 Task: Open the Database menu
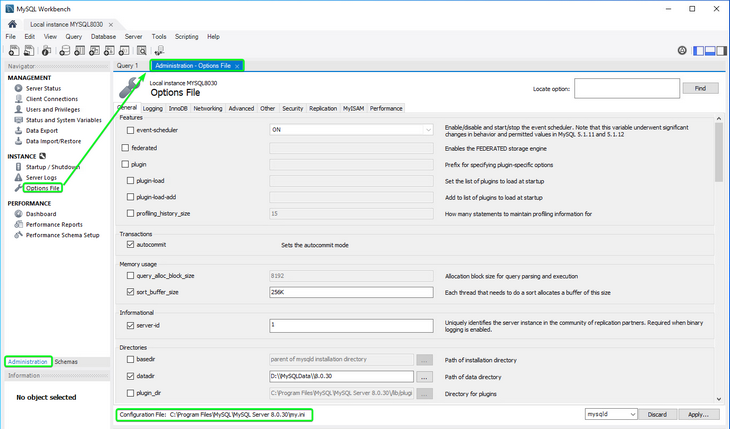coord(103,37)
